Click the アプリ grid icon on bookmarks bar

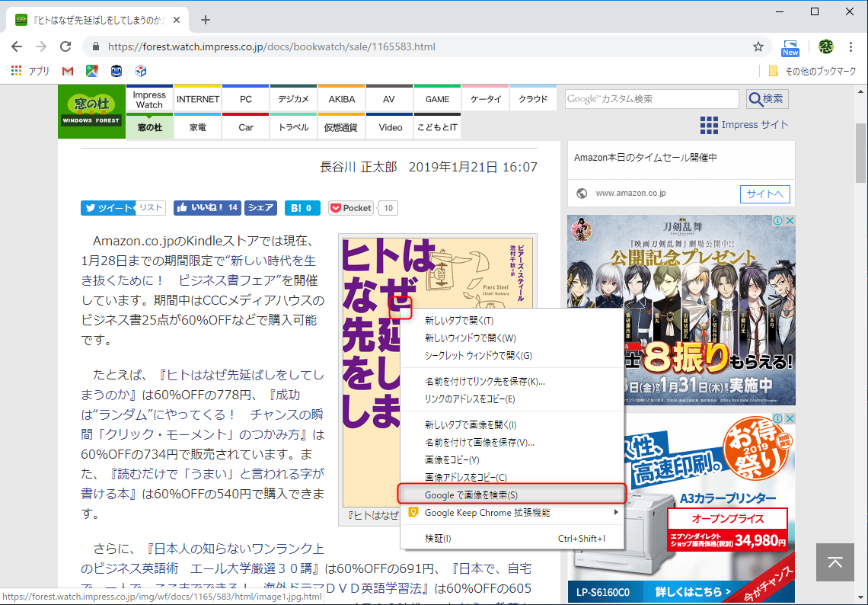pos(15,71)
